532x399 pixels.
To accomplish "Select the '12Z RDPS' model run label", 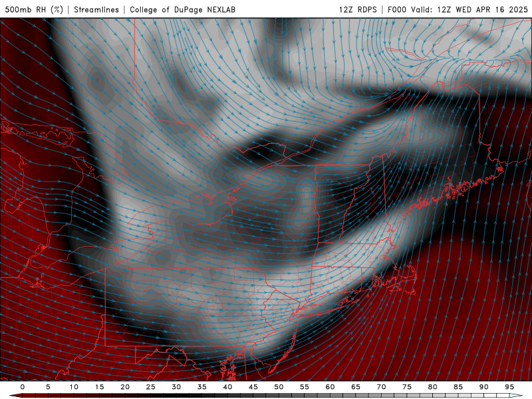I will point(358,9).
